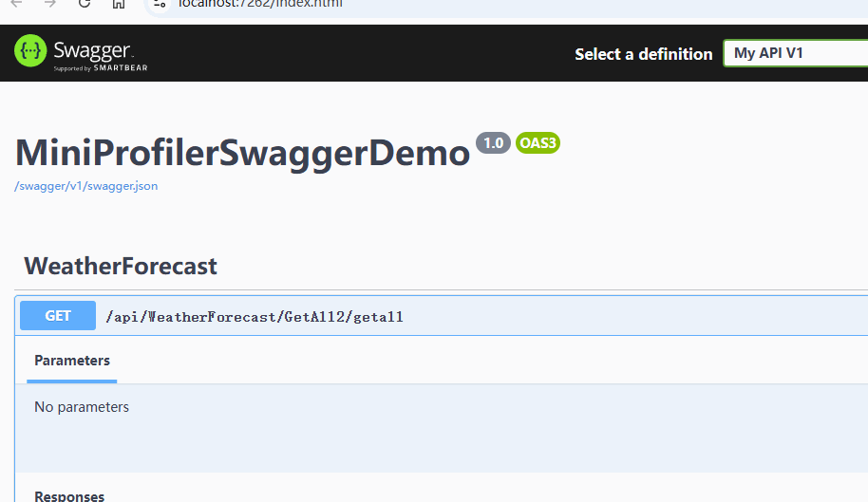Click the OAS3 badge
Screen dimensions: 868x502
(538, 143)
